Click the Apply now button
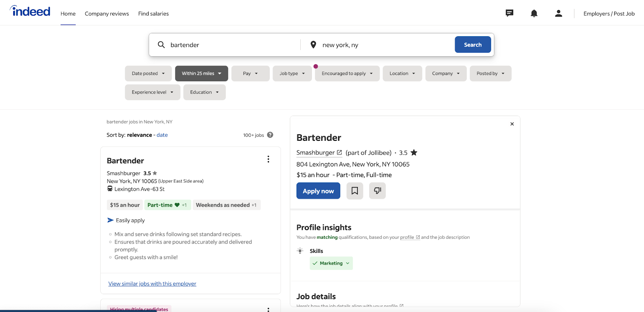 click(x=318, y=191)
